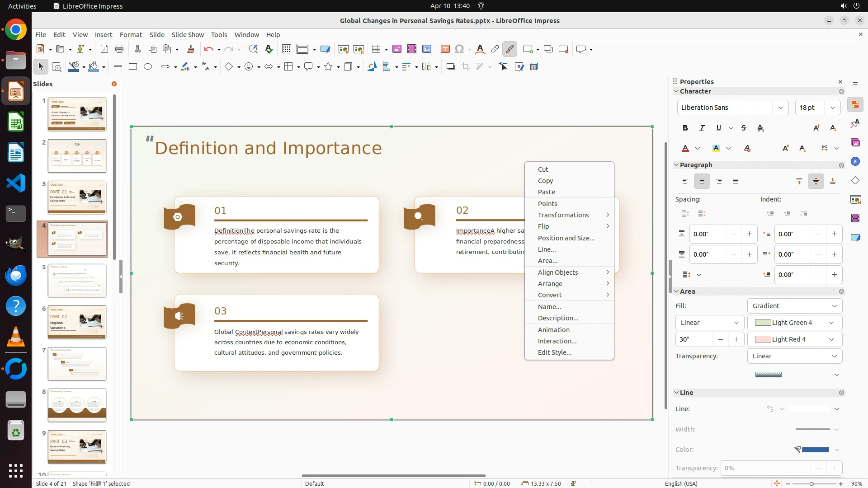Collapse the Paragraph section
868x488 pixels.
(x=676, y=165)
